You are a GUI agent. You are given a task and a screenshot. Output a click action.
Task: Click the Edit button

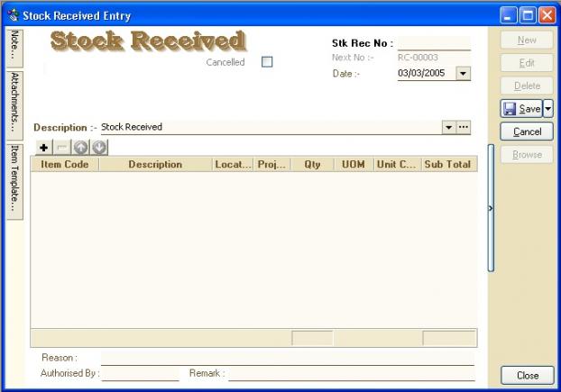click(x=527, y=63)
